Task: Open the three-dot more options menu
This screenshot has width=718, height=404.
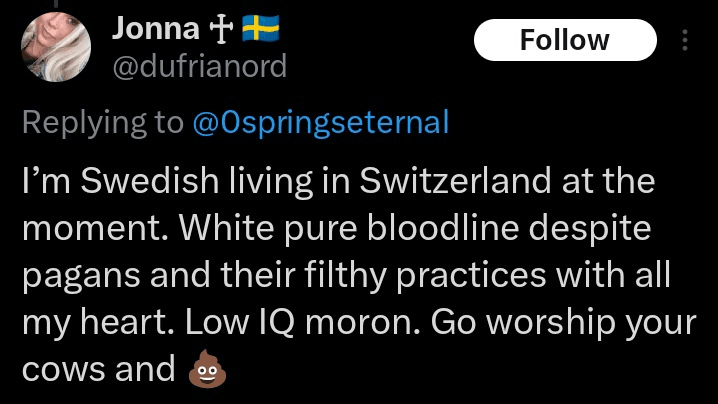Action: [x=685, y=40]
